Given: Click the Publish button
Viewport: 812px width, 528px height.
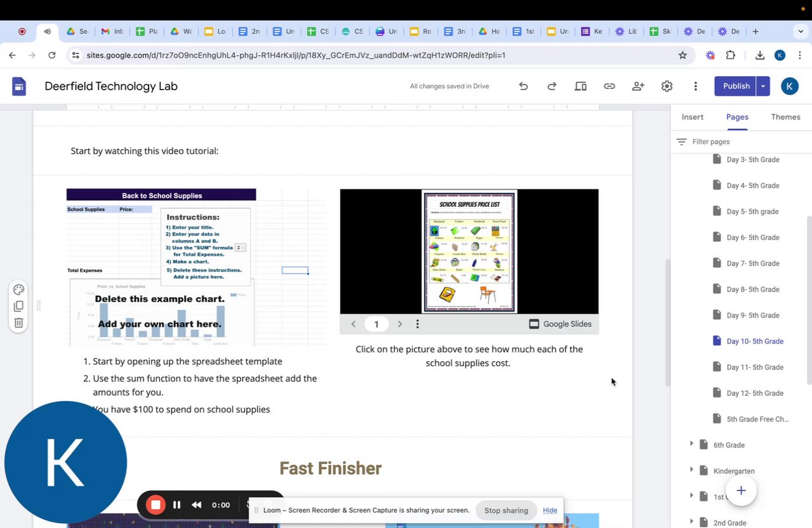Looking at the screenshot, I should coord(736,86).
